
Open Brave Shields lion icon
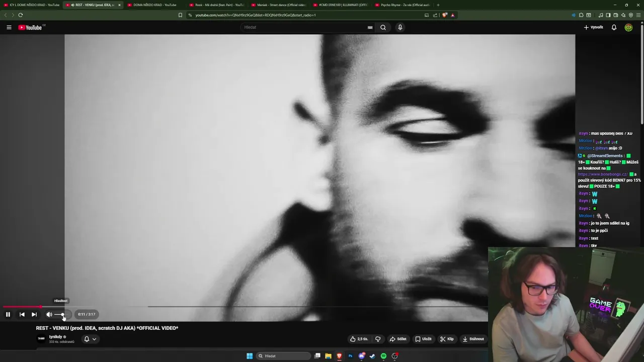[x=445, y=15]
